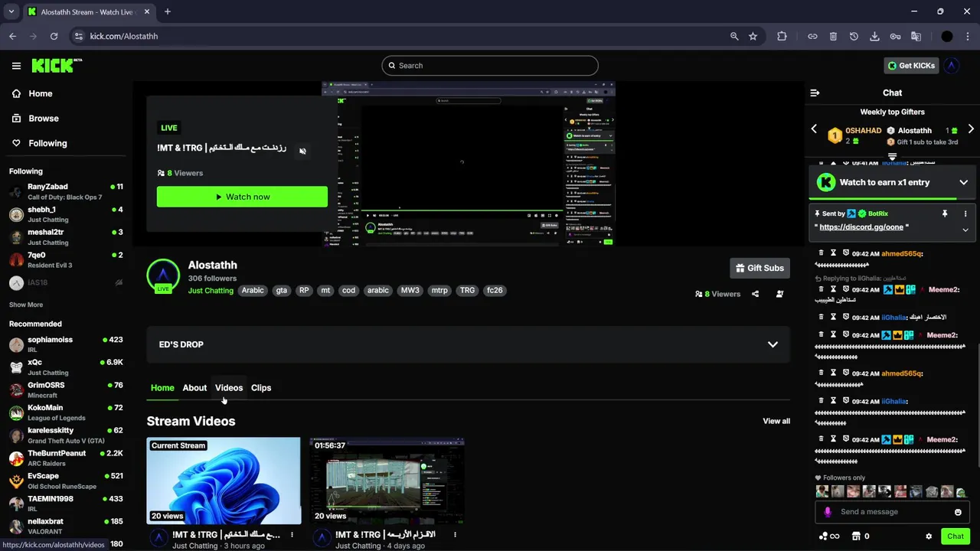
Task: Select the Arabic tag
Action: coord(253,291)
